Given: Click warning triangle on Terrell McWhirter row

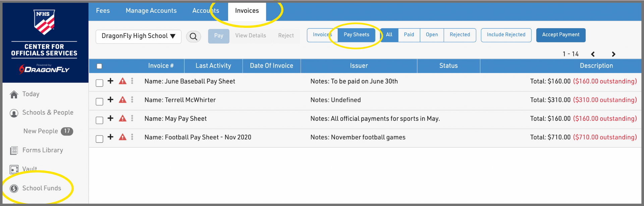Looking at the screenshot, I should 123,100.
